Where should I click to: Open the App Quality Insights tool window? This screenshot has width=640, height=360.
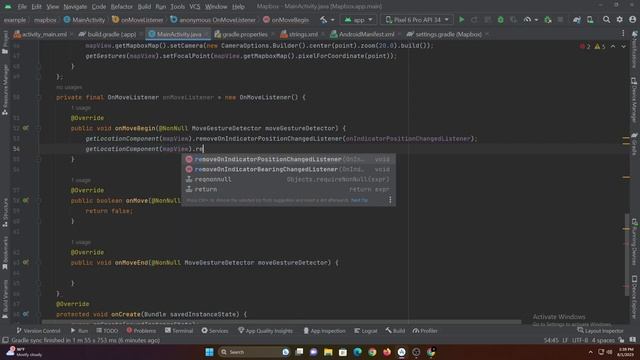click(265, 331)
